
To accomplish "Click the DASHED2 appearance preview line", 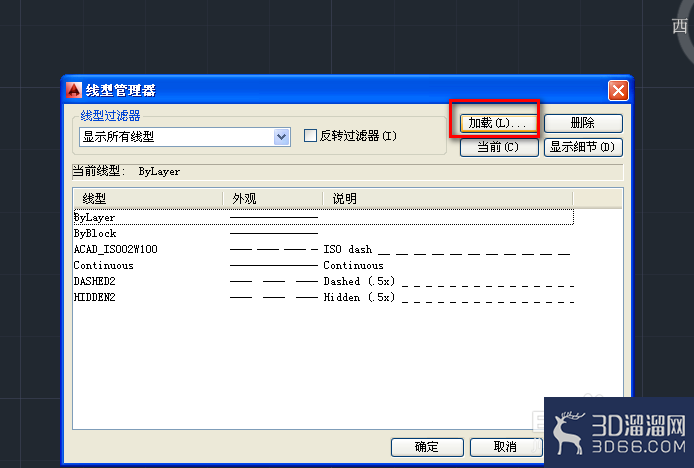I will (274, 281).
